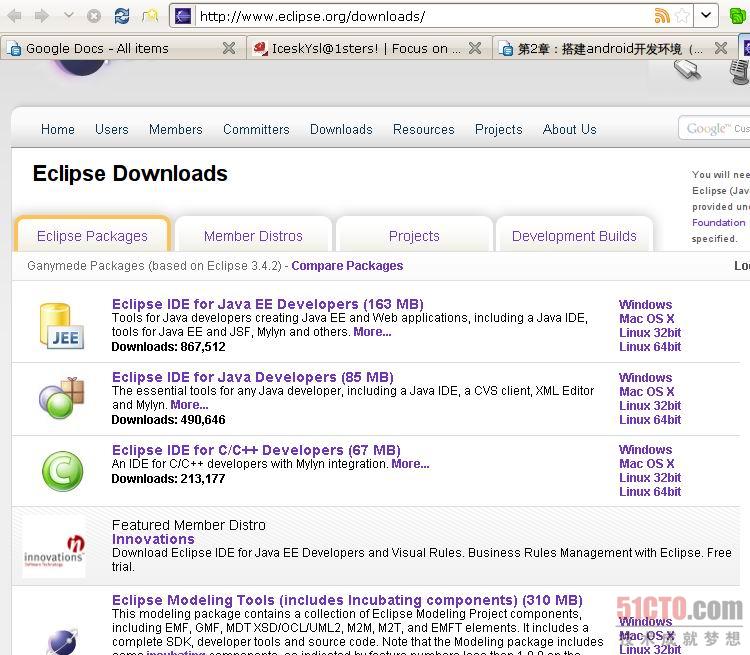Open the Home navigation menu item
The height and width of the screenshot is (655, 750).
(x=58, y=129)
